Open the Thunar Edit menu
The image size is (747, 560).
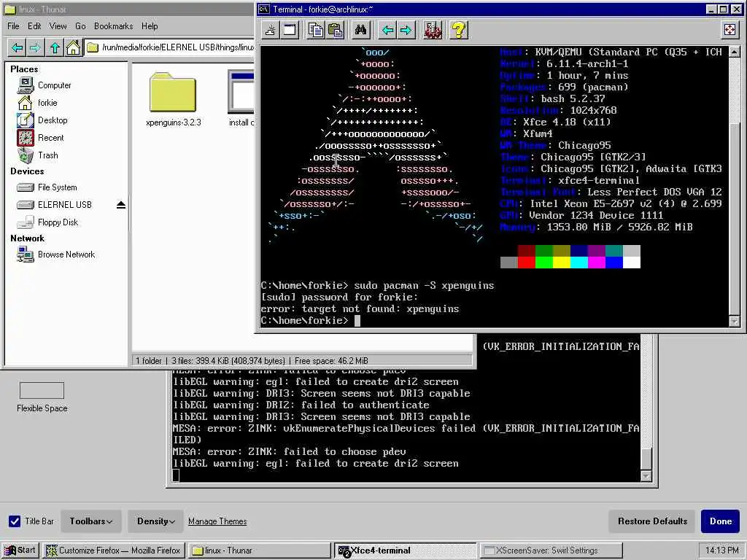point(34,26)
